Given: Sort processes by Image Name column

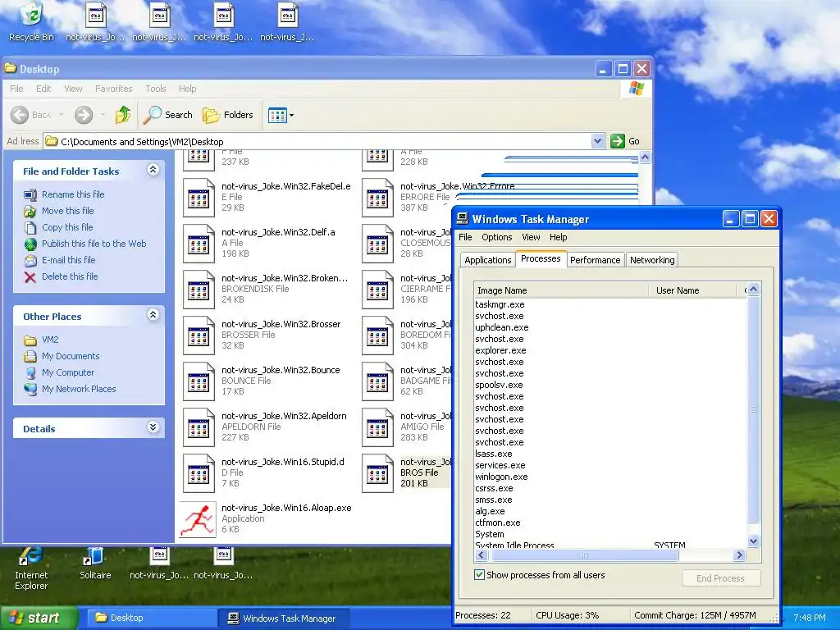Looking at the screenshot, I should click(x=561, y=290).
